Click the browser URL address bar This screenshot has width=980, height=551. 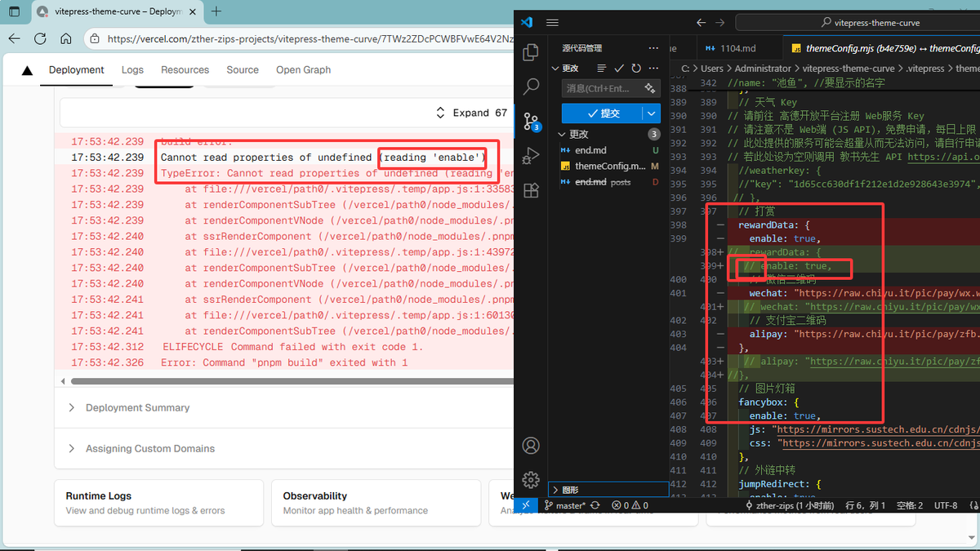click(x=310, y=38)
